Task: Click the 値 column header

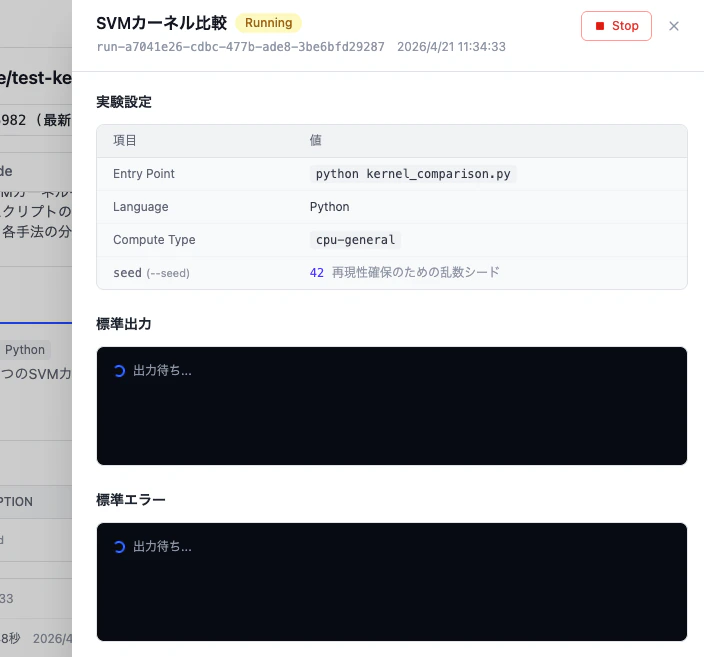Action: tap(315, 141)
